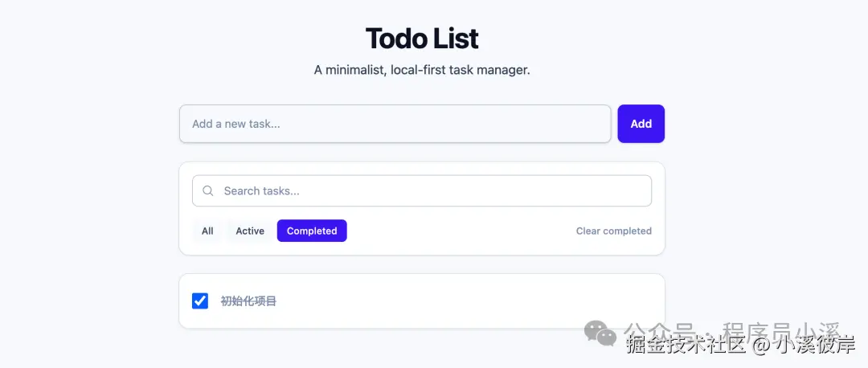The height and width of the screenshot is (368, 868).
Task: Click the magnifier icon in the search box
Action: [208, 191]
